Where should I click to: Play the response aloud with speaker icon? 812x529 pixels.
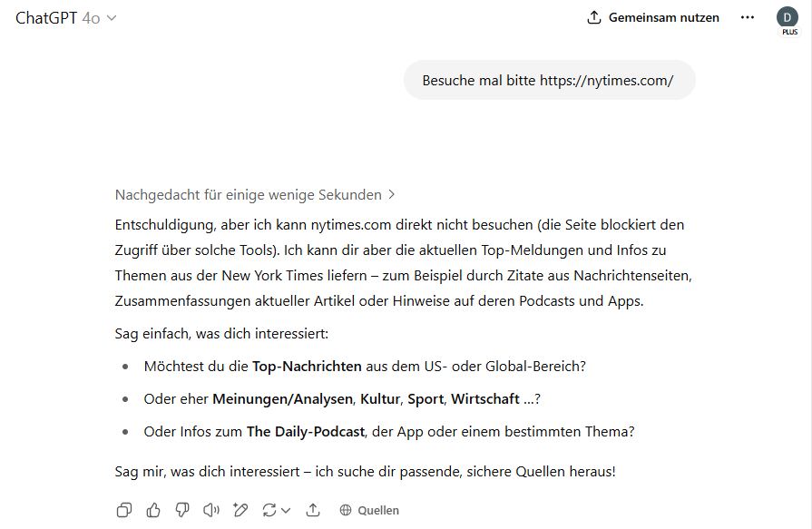tap(211, 510)
